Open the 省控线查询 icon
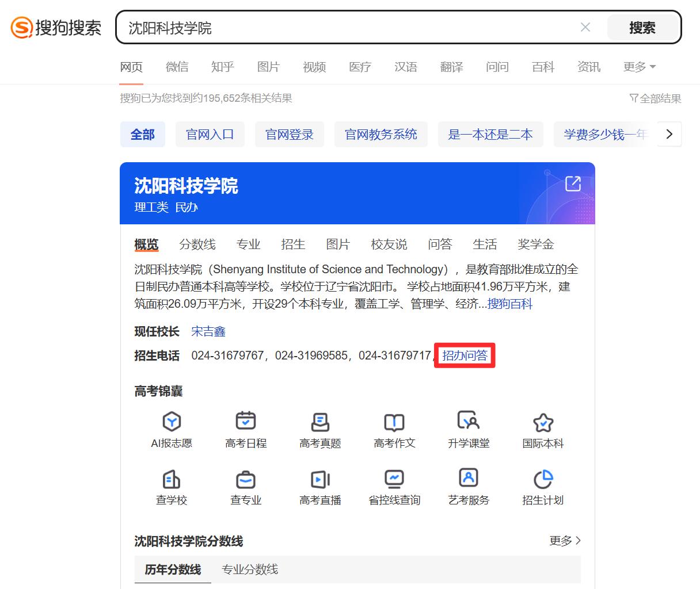This screenshot has width=700, height=589. 394,479
